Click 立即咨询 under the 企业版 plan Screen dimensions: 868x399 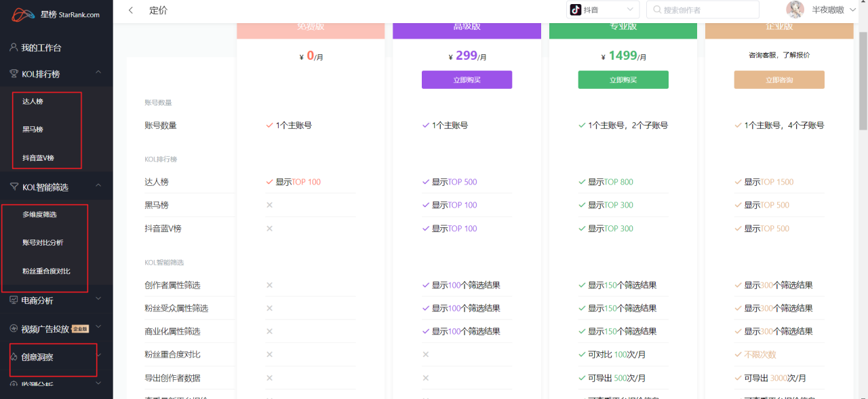778,79
